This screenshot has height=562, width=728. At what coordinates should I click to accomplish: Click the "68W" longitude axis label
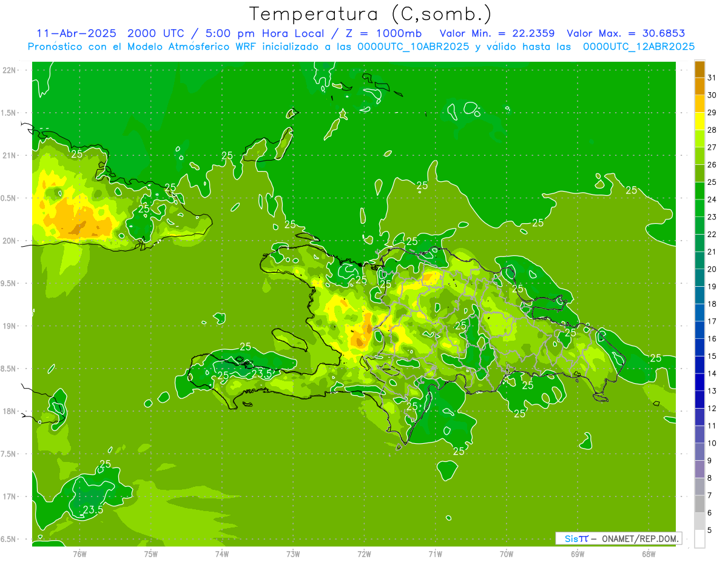click(649, 554)
